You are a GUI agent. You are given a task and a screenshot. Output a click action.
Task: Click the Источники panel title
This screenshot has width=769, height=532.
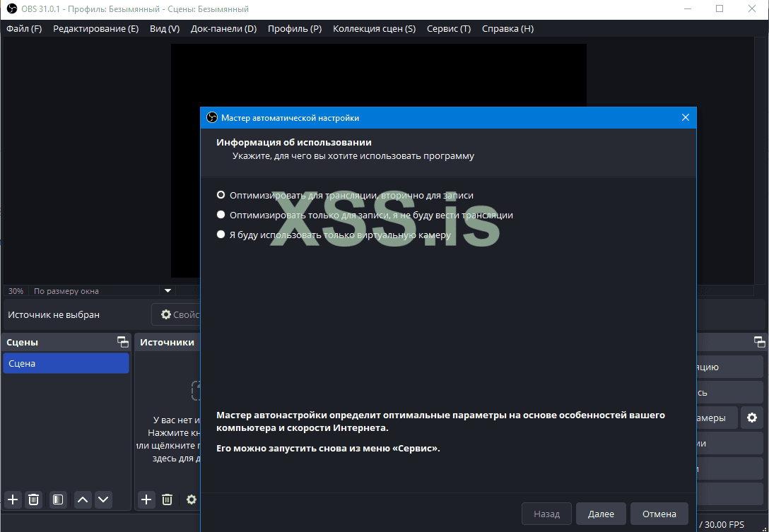(x=168, y=342)
